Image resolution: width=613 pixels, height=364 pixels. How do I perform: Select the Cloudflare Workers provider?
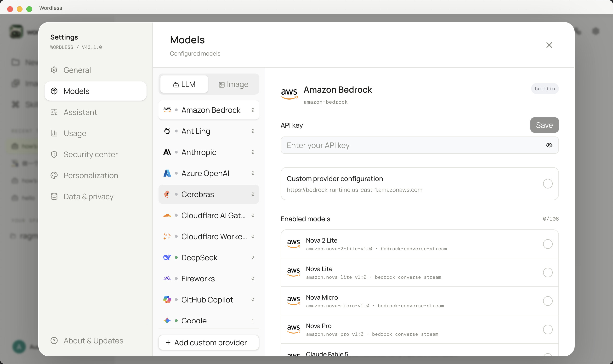pos(209,237)
